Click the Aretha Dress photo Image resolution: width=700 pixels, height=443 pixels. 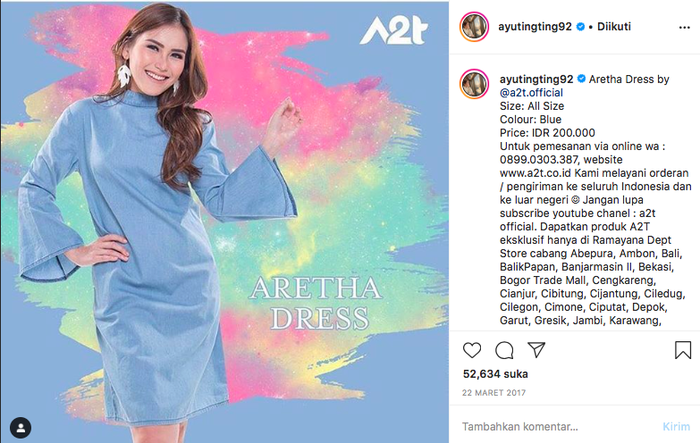coord(225,222)
